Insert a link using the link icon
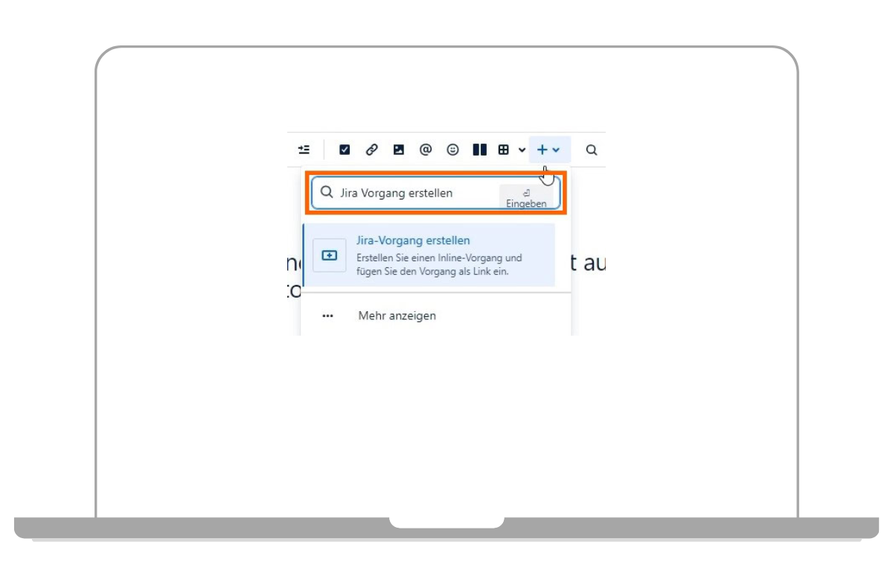This screenshot has width=893, height=588. coord(371,149)
